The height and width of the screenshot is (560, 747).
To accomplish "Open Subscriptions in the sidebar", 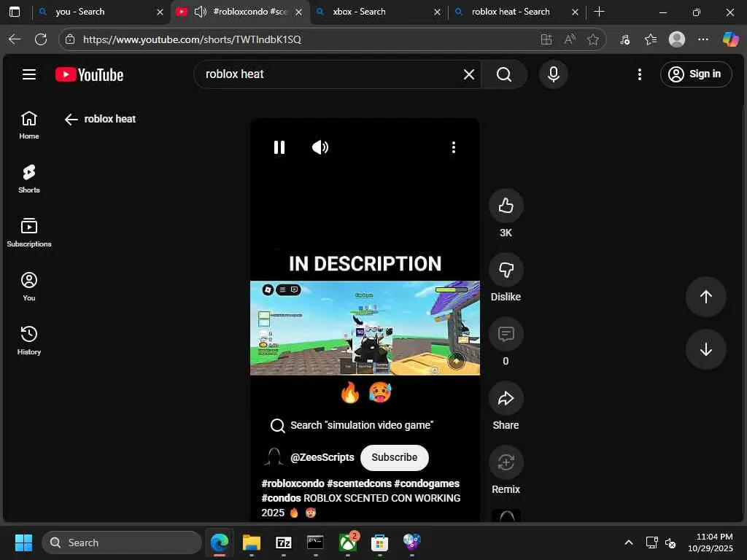I will coord(29,233).
